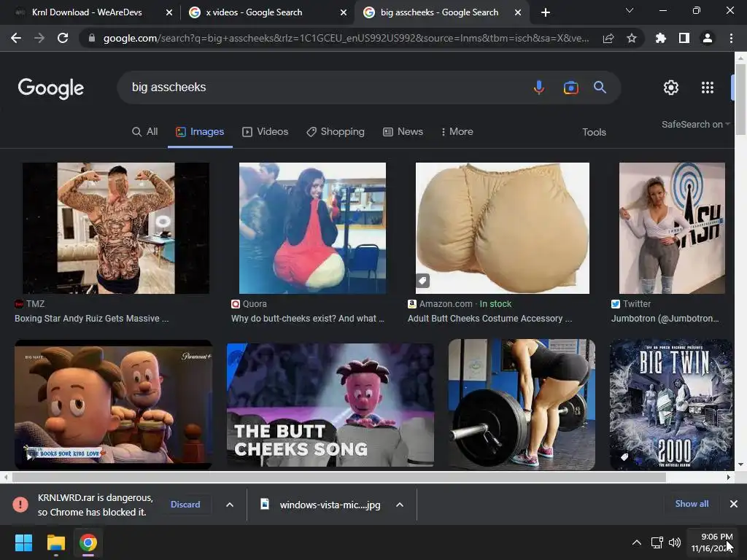Click the horizontal page scrollbar
747x560 pixels.
339,477
